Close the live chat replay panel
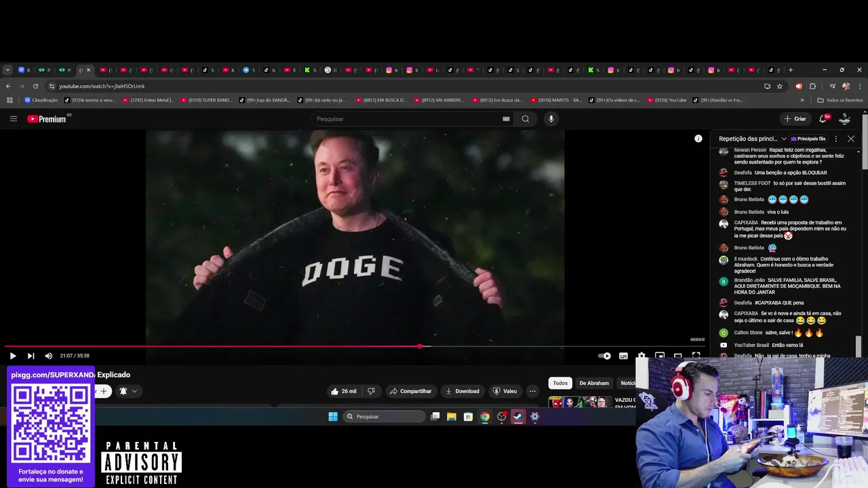 (x=851, y=138)
